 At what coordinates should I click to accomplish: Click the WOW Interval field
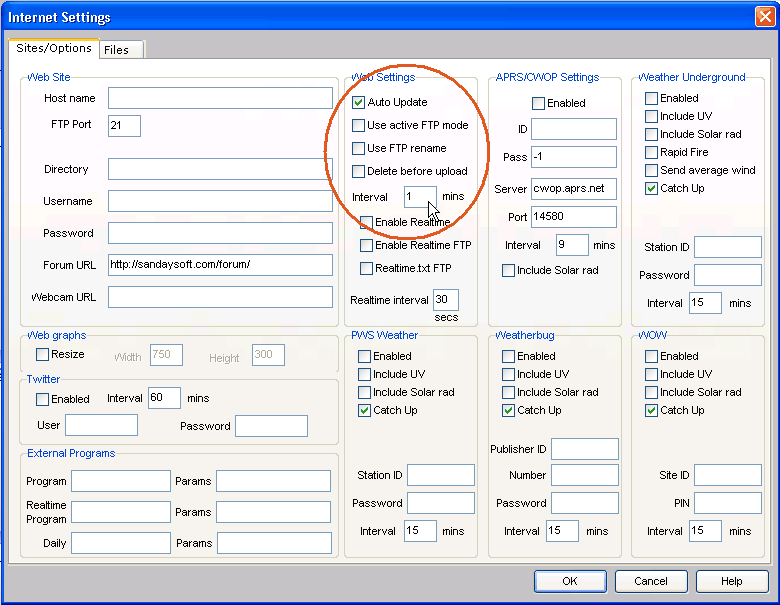(705, 531)
